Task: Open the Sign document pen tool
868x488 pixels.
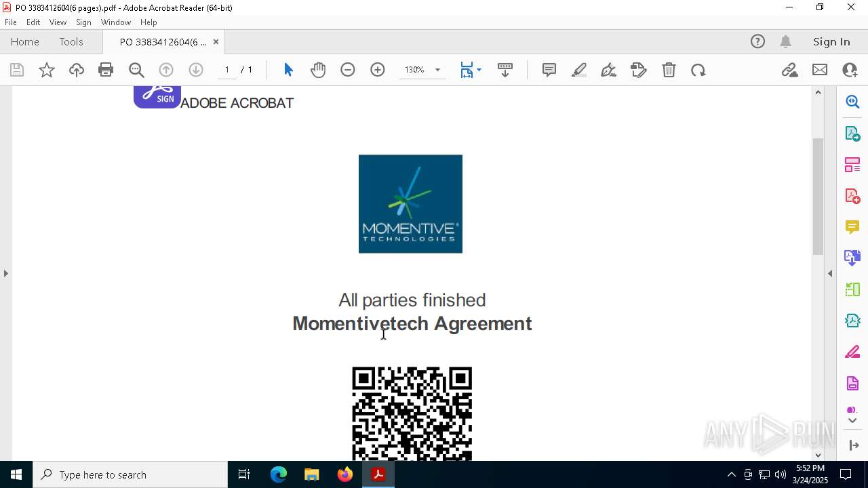Action: [609, 70]
